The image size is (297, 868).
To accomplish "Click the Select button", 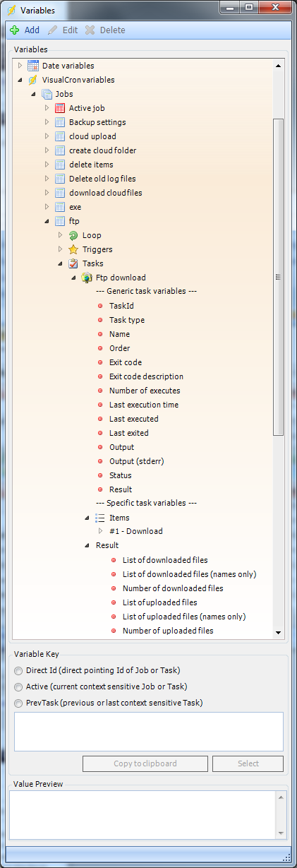I will point(248,763).
